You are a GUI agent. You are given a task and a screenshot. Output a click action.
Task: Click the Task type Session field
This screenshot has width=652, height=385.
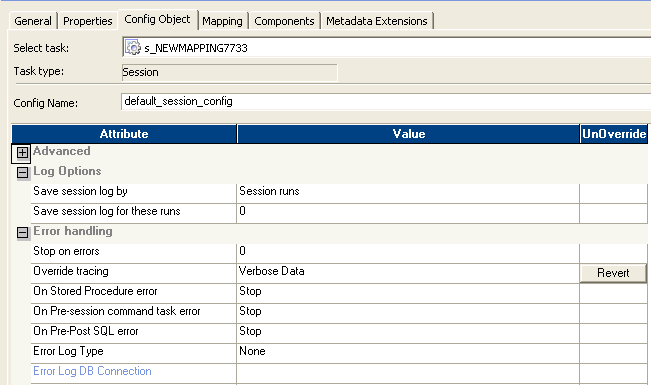(230, 72)
